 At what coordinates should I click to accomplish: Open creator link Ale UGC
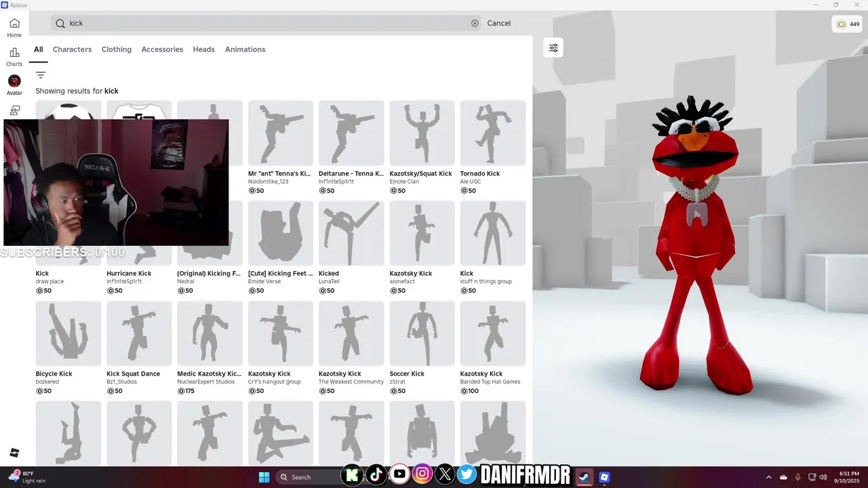click(470, 182)
